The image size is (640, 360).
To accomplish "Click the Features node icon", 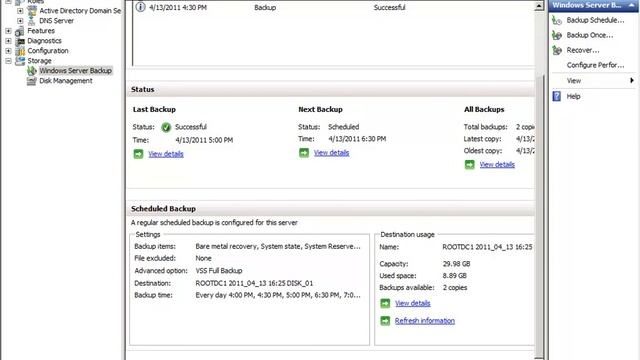I will tap(20, 31).
